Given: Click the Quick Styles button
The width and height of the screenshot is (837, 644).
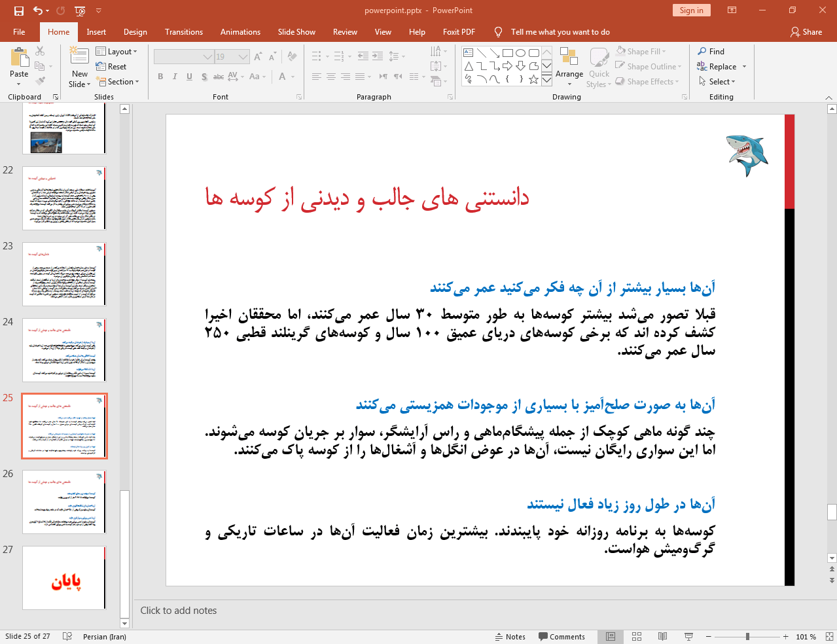Looking at the screenshot, I should pyautogui.click(x=599, y=67).
